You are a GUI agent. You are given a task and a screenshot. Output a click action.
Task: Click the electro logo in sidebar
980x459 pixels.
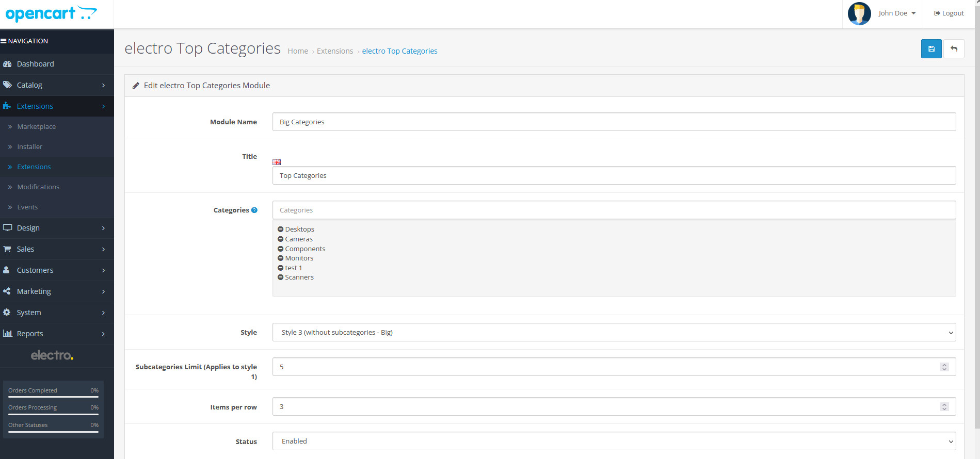(52, 355)
